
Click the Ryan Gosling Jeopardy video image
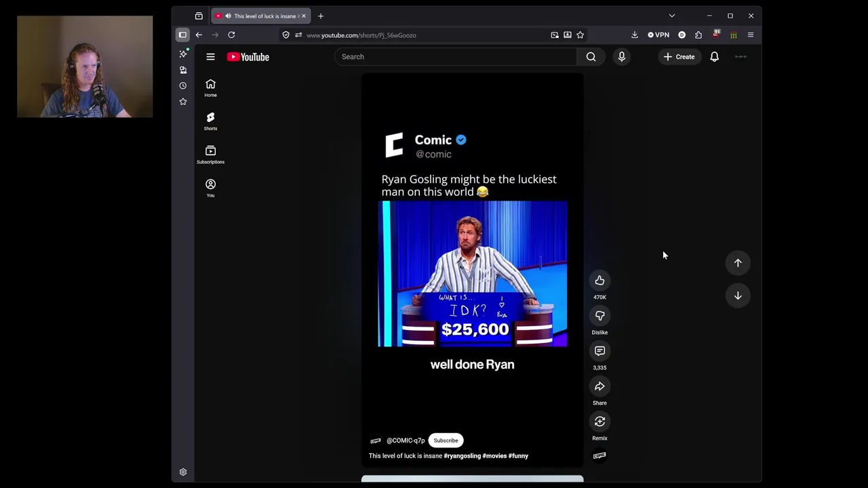(x=473, y=274)
